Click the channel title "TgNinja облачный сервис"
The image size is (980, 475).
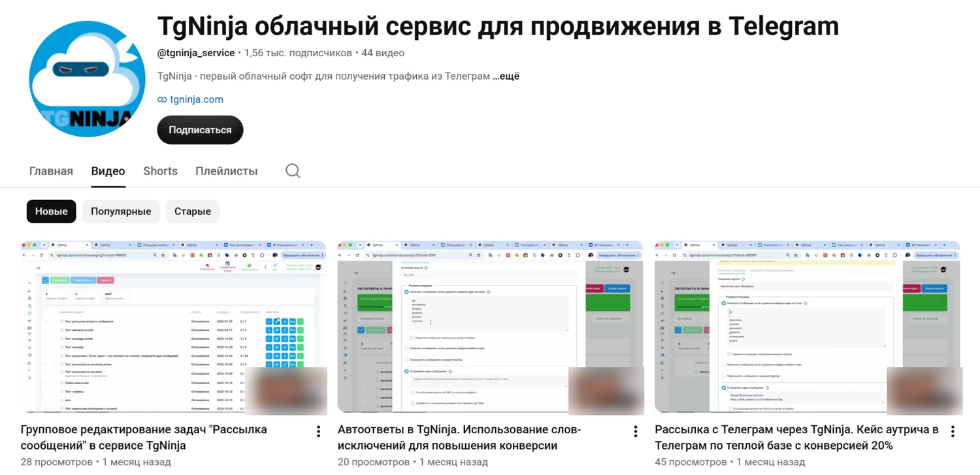(x=498, y=26)
